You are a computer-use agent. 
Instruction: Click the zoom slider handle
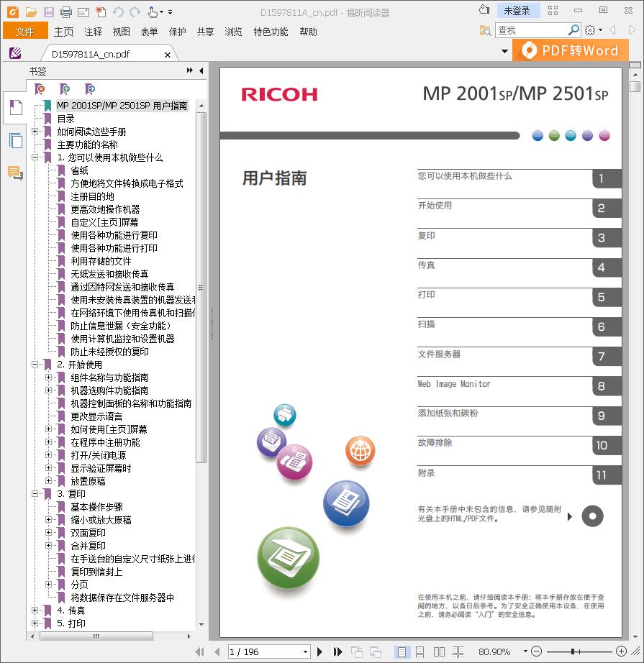573,651
